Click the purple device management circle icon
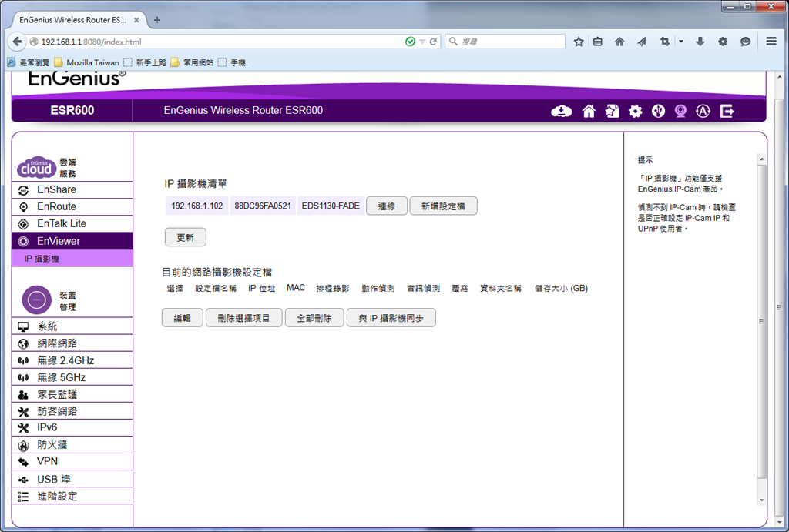This screenshot has height=532, width=789. point(37,300)
